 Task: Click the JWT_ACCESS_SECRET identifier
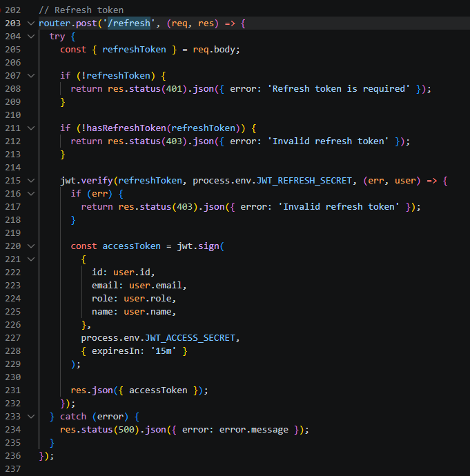189,338
